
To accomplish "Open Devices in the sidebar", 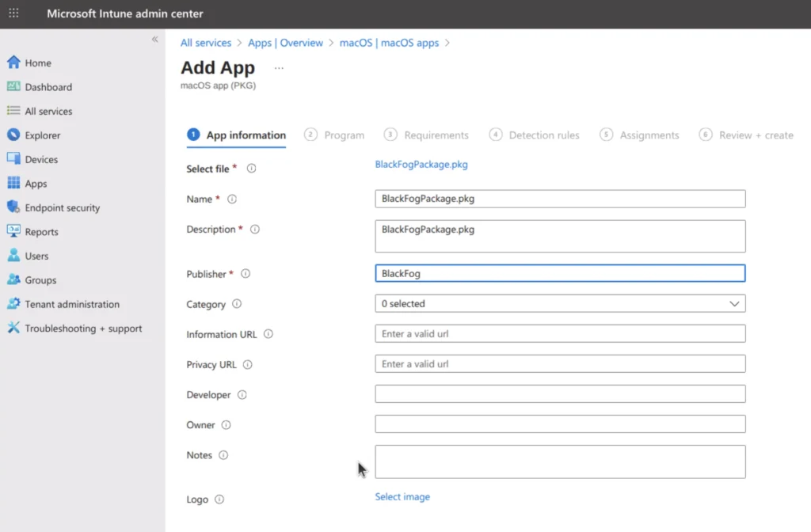I will click(x=41, y=159).
